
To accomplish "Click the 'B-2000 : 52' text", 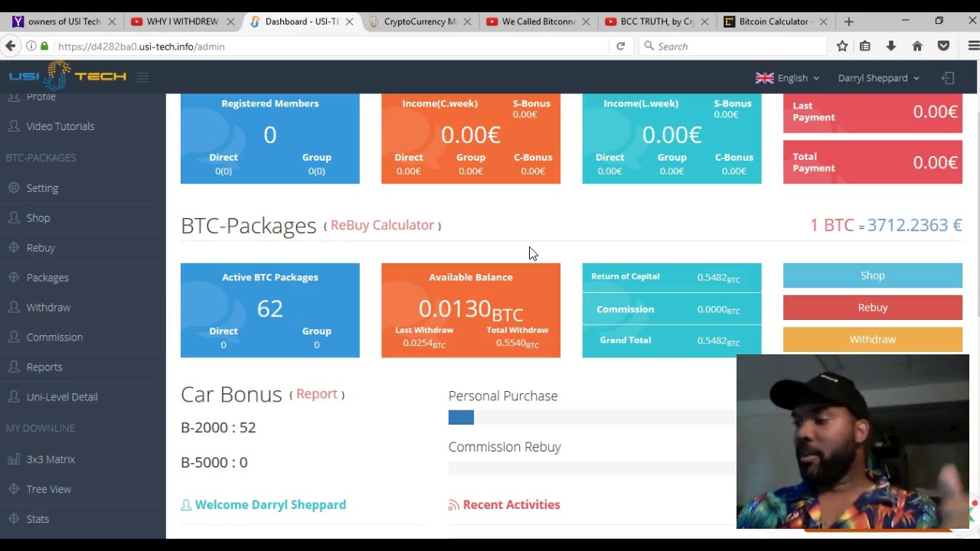I will 218,428.
